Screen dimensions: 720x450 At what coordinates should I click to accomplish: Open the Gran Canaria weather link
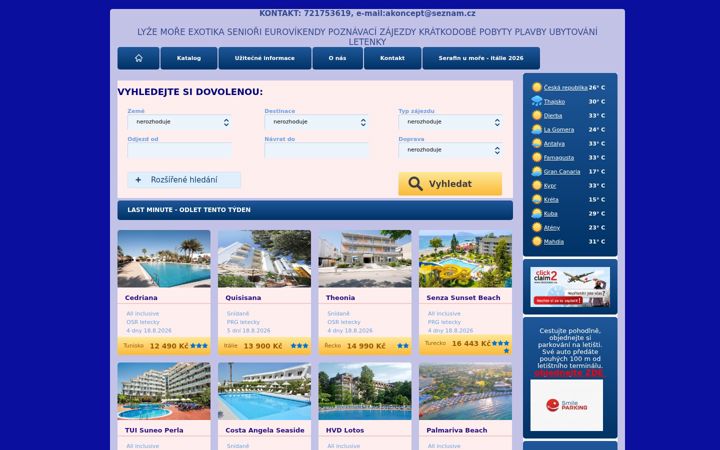tap(562, 172)
